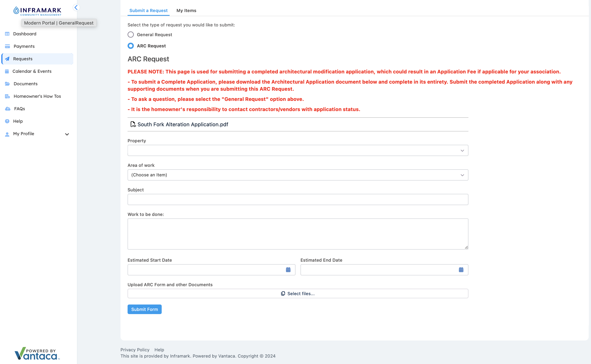Click into the Work to be done textarea
This screenshot has height=364, width=591.
click(298, 234)
